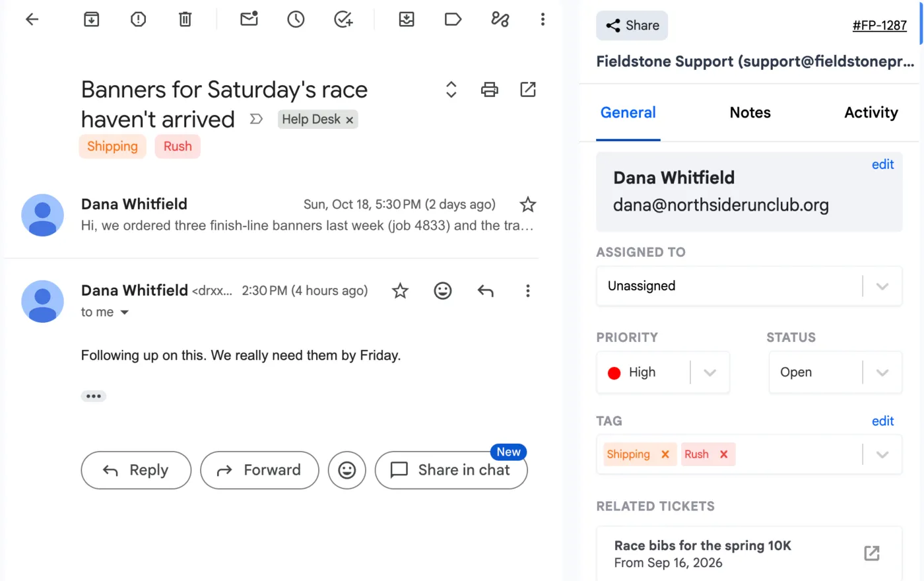This screenshot has height=581, width=924.
Task: Open conversation in new window
Action: tap(528, 89)
